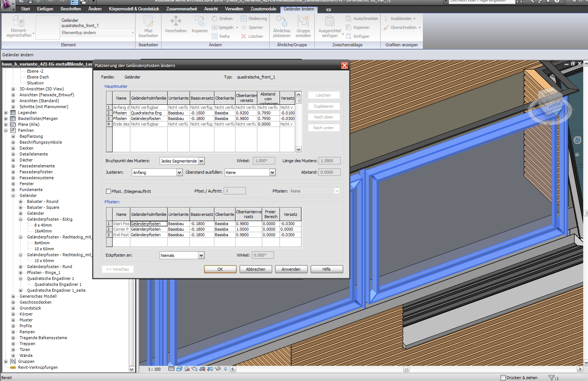Viewport: 588px width, 381px height.
Task: Switch to the Start ribbon tab
Action: [26, 9]
